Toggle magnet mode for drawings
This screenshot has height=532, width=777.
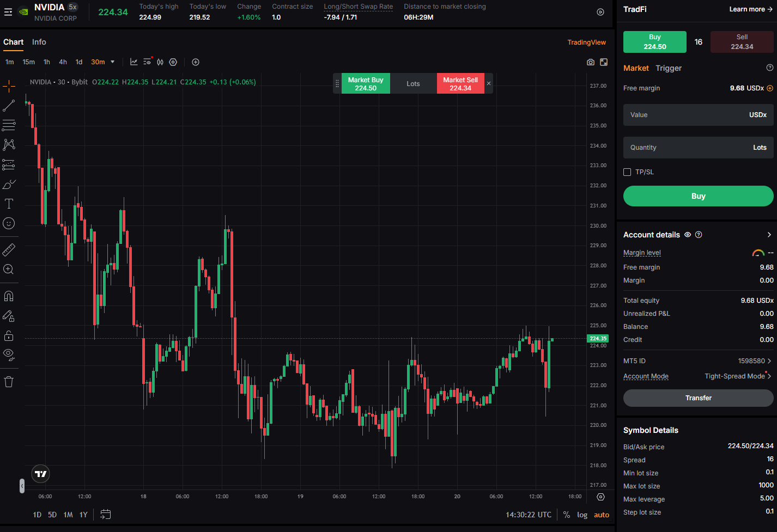click(x=9, y=296)
